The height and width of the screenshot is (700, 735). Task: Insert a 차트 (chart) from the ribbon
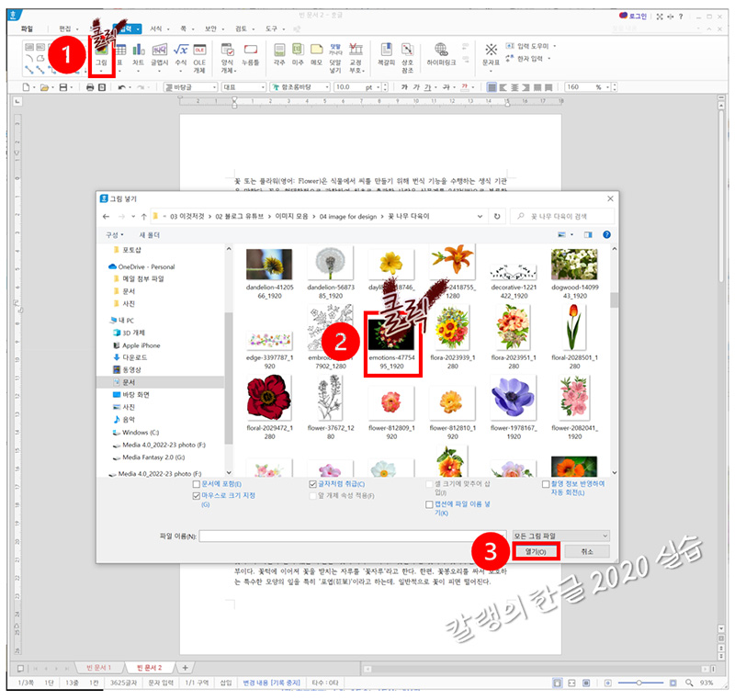coord(139,56)
